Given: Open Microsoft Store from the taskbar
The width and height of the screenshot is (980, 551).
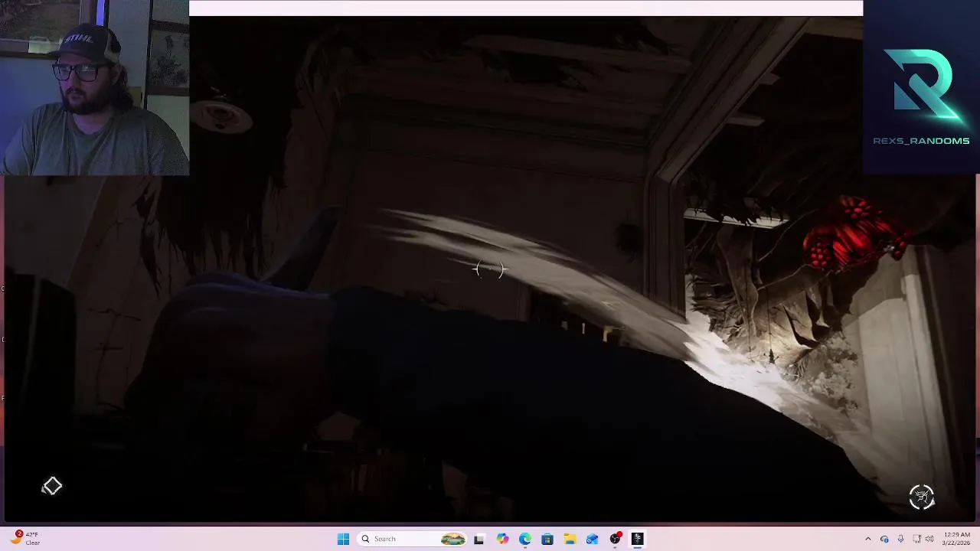Looking at the screenshot, I should coord(547,539).
